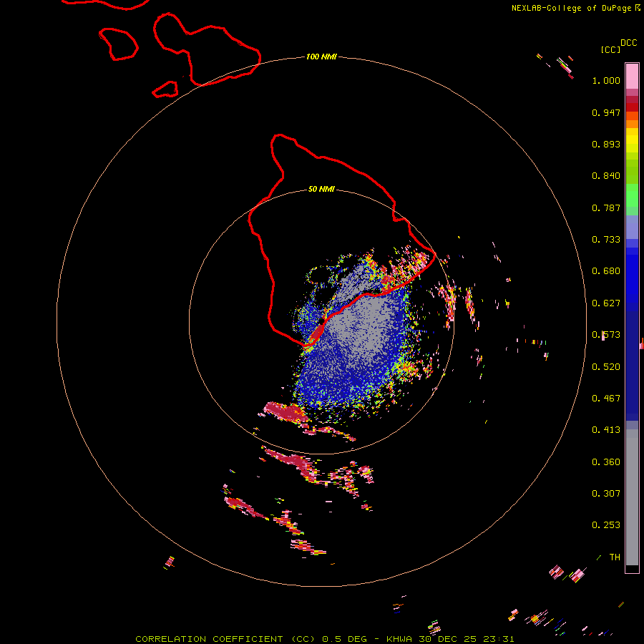The image size is (644, 644).
Task: Select the 0.520 scale value
Action: 606,367
